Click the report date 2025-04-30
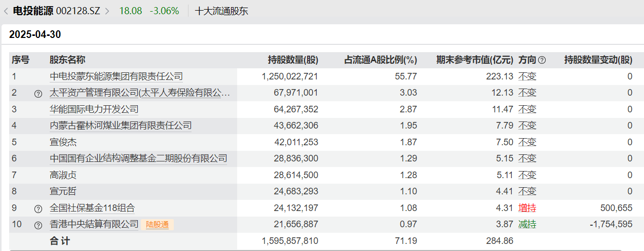Screen dimensions: 644x251 (35, 35)
